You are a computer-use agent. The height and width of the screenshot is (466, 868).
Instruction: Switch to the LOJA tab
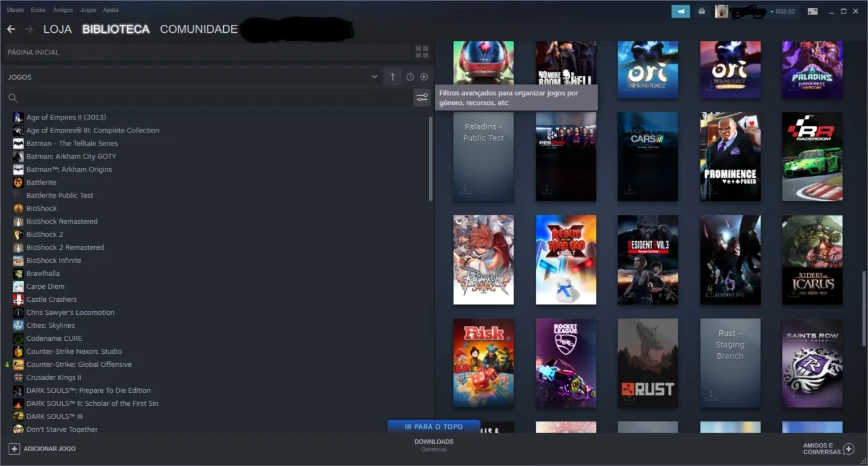58,29
